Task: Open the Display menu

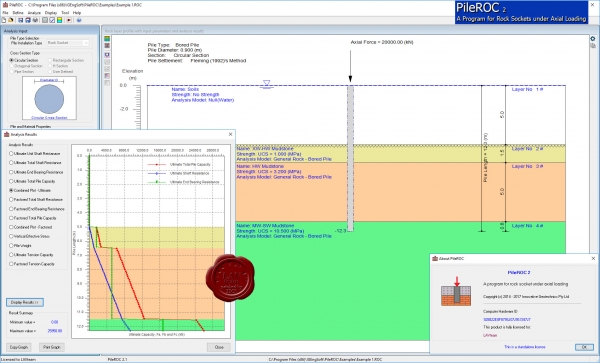Action: [51, 13]
